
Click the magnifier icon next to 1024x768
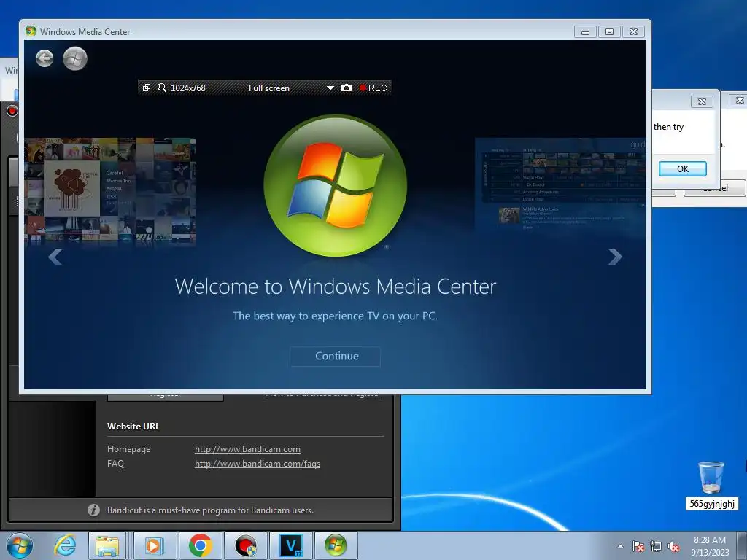(162, 87)
